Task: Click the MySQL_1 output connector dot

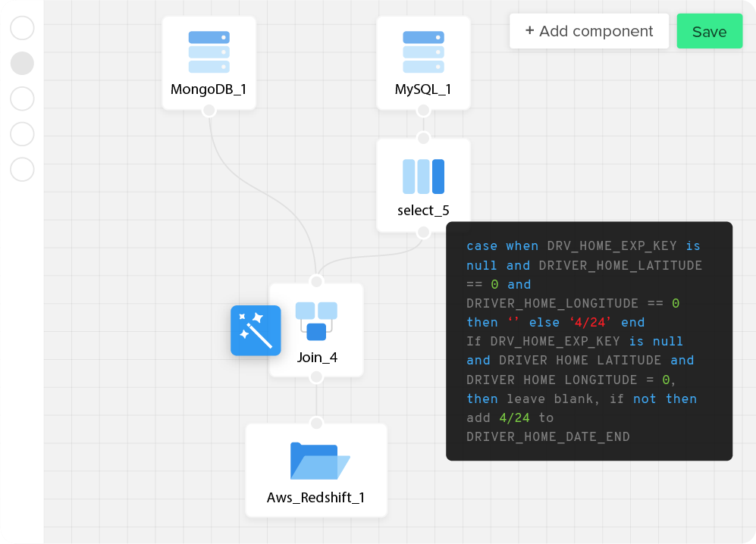Action: pyautogui.click(x=423, y=111)
